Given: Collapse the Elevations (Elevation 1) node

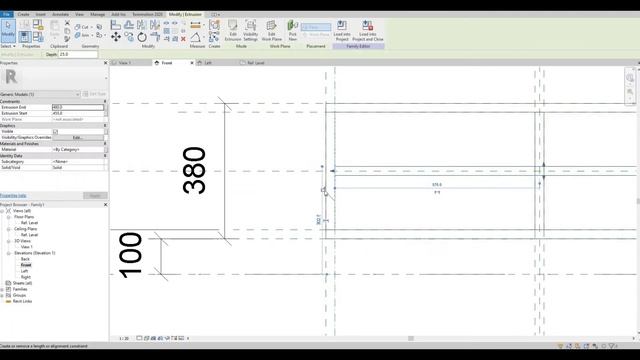Looking at the screenshot, I should tap(9, 253).
